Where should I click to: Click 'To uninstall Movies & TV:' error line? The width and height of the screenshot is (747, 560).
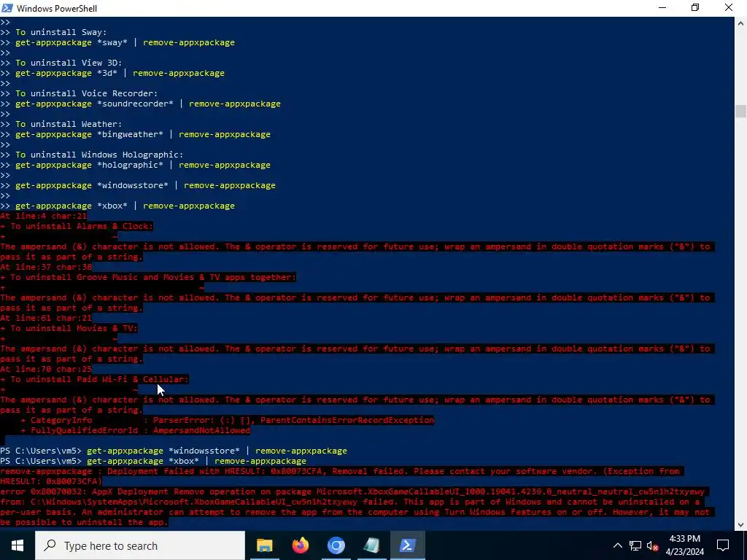coord(69,328)
